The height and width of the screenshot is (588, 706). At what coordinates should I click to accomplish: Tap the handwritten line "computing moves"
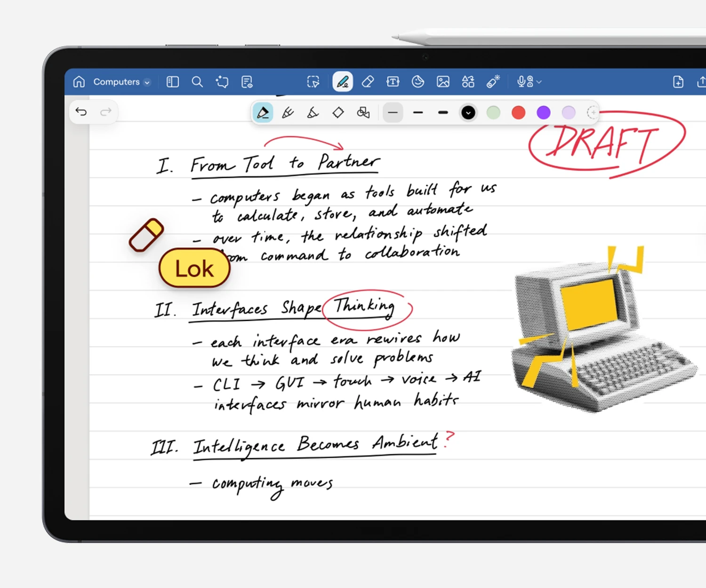tap(272, 485)
